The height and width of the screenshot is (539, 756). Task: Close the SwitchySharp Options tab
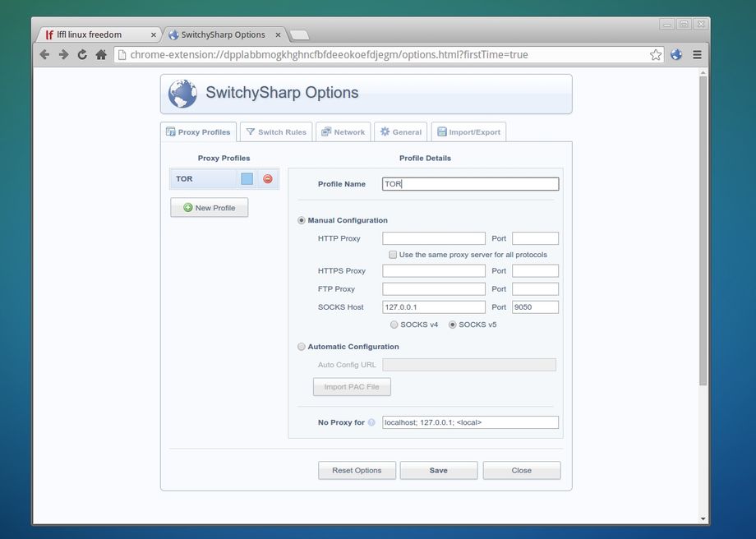point(278,35)
